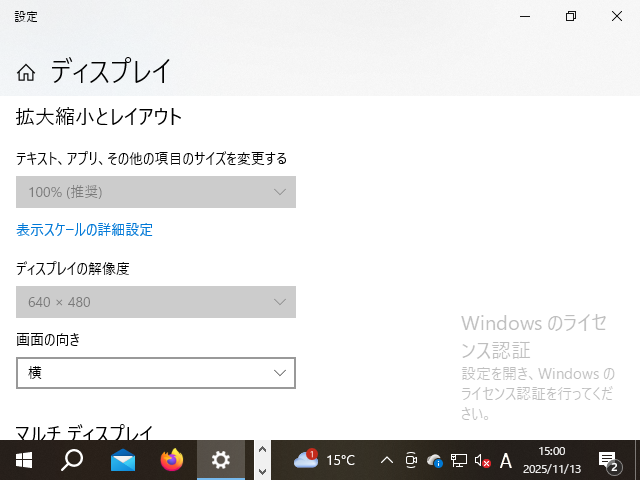Screen dimensions: 640x480
Task: Restore down the 設定 window
Action: tap(571, 16)
